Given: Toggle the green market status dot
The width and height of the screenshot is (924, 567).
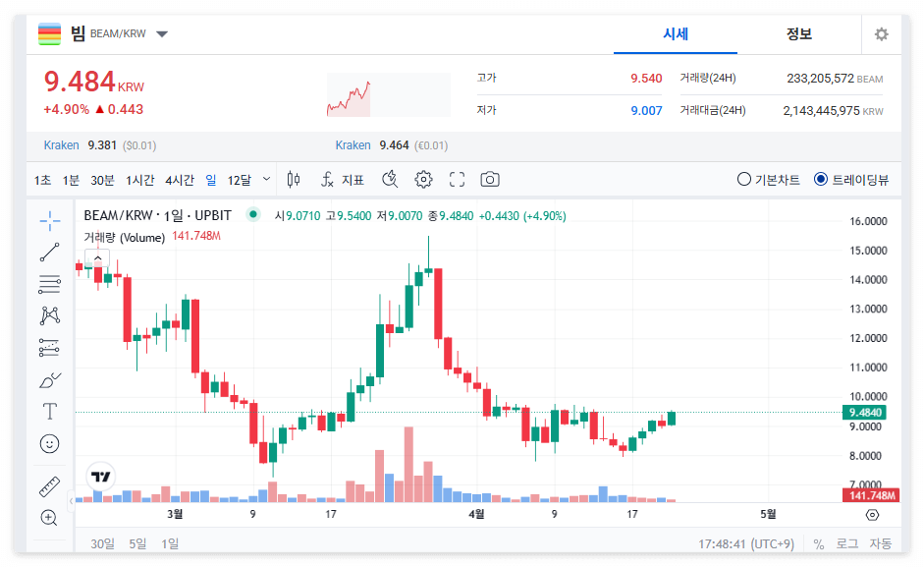Looking at the screenshot, I should pyautogui.click(x=252, y=214).
